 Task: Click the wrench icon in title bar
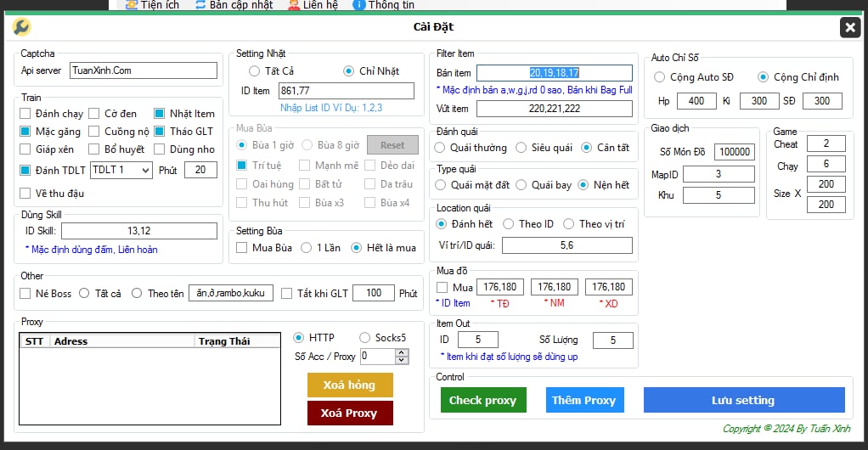(21, 27)
